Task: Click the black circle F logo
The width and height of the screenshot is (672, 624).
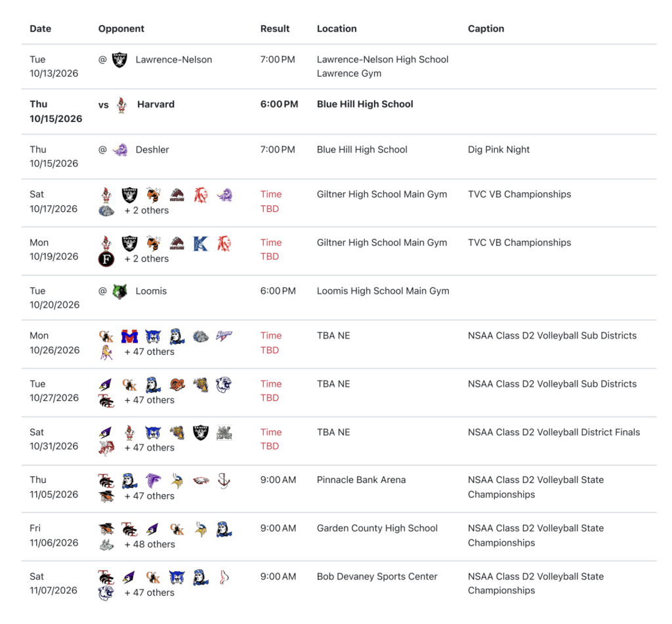Action: (x=106, y=259)
